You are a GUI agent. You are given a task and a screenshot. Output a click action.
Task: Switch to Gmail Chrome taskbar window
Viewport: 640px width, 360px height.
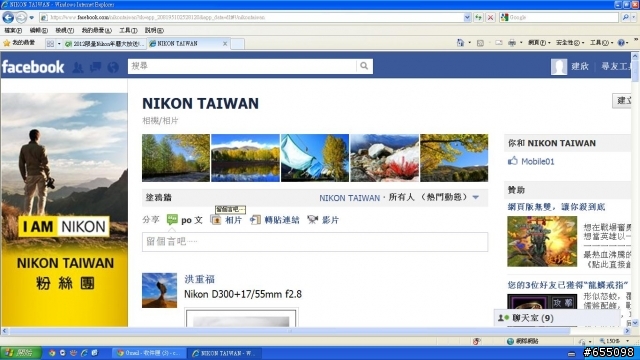(149, 353)
